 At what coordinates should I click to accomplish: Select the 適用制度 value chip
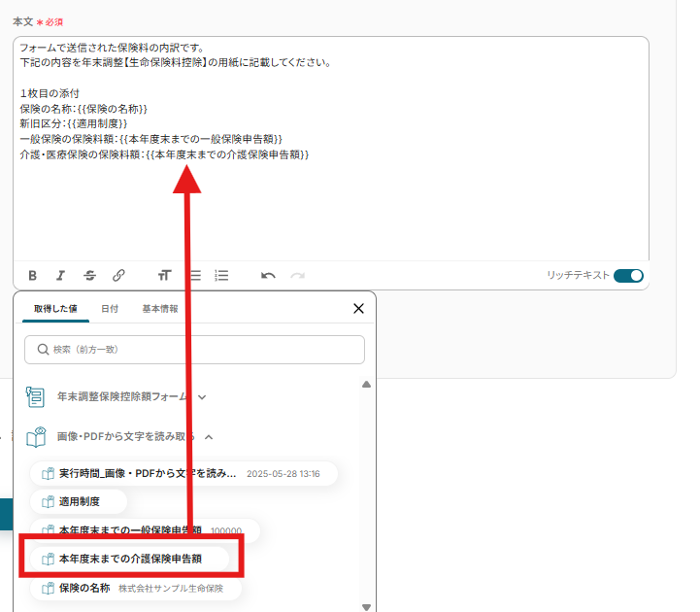click(79, 501)
